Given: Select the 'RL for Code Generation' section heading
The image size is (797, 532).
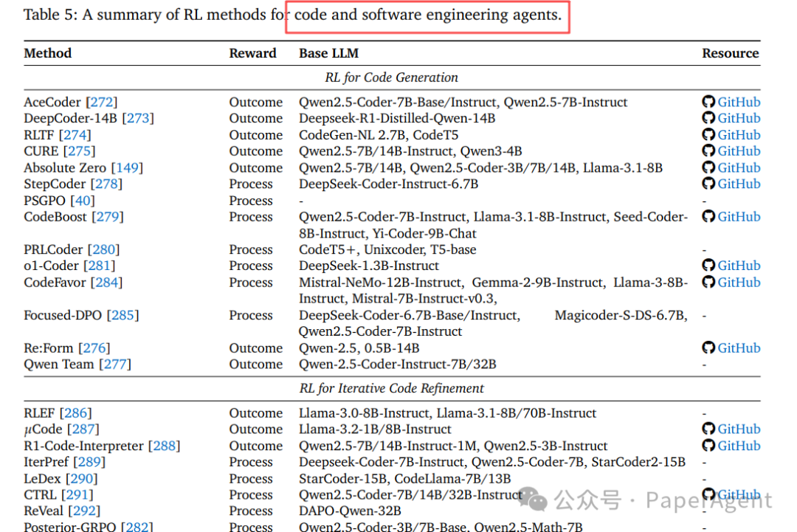Looking at the screenshot, I should pyautogui.click(x=391, y=77).
